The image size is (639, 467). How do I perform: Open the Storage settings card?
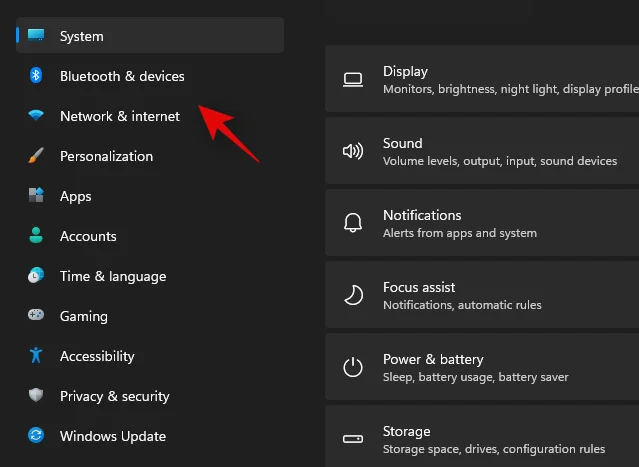point(482,439)
